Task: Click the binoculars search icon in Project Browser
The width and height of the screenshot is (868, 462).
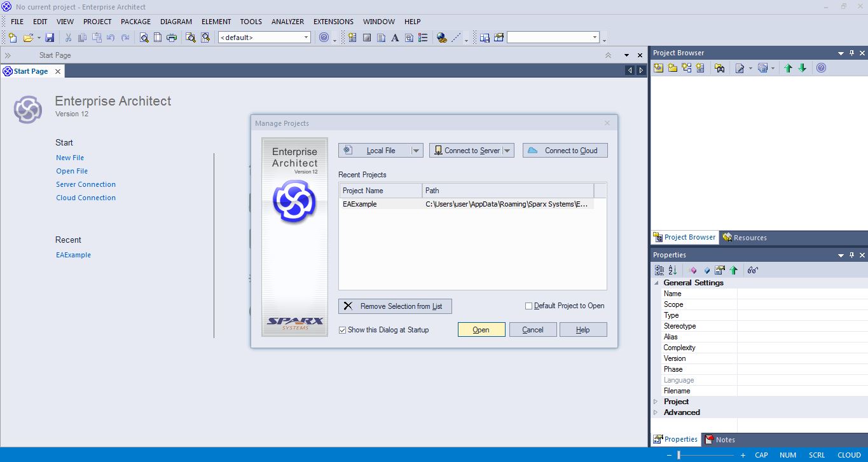Action: point(719,68)
